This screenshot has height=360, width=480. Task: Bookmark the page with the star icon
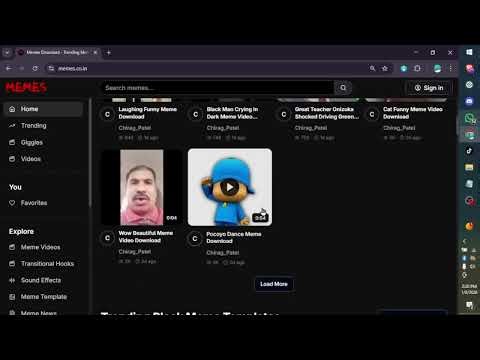pos(385,68)
